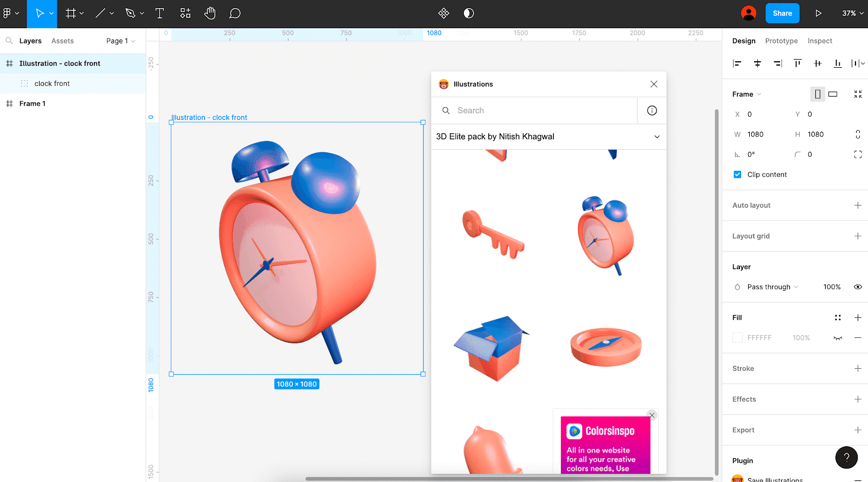
Task: Add an Export setting
Action: [858, 430]
